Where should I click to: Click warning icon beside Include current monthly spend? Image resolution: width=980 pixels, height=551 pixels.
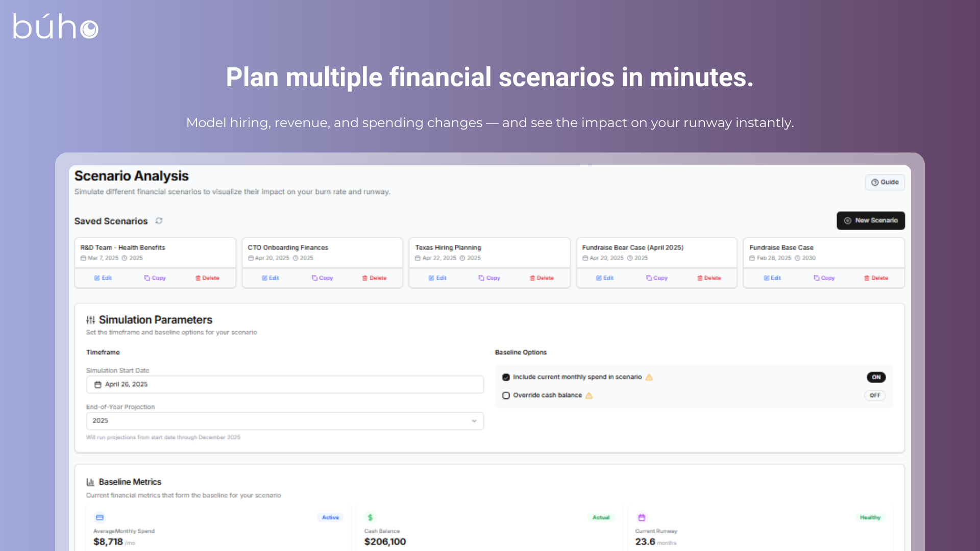pos(649,378)
